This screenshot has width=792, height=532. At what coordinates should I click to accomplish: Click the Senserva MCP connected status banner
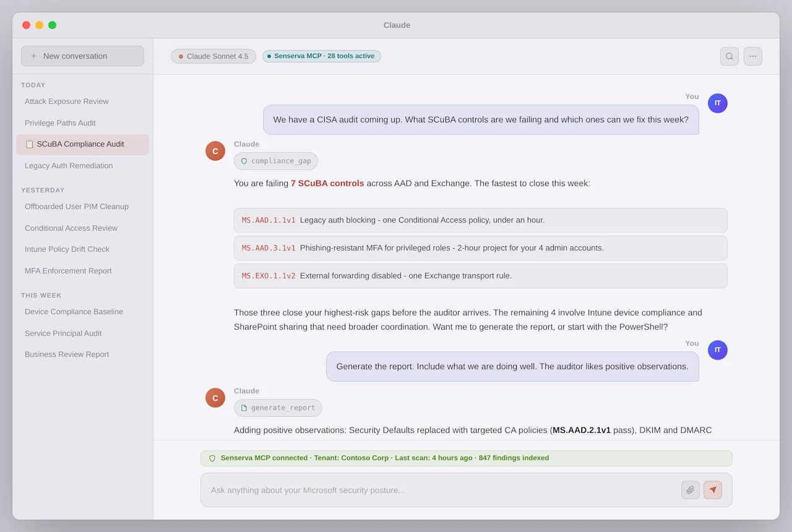coord(466,458)
